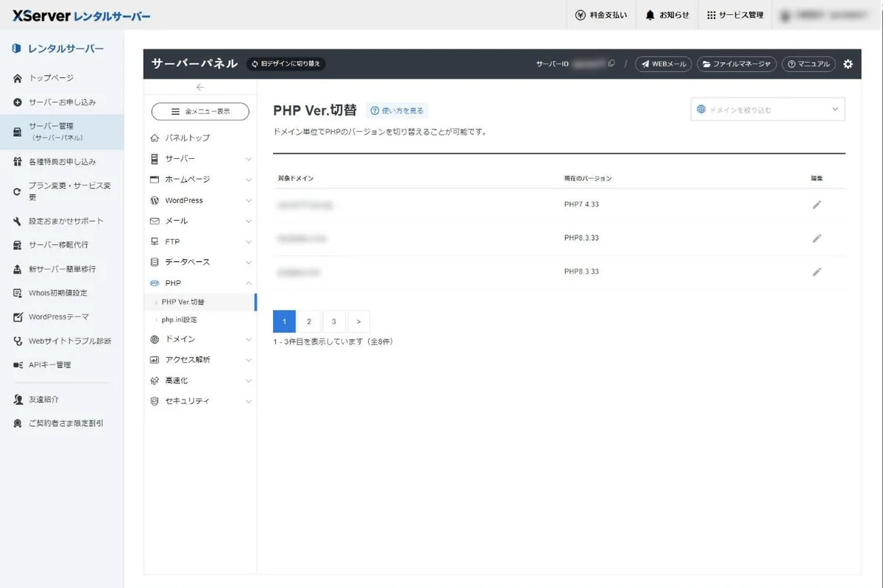This screenshot has width=883, height=588.
Task: Open the settings gear in the server panel header
Action: 848,64
